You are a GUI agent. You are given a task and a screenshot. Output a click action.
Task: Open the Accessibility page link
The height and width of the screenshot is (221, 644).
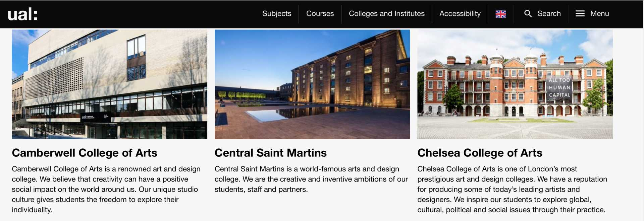[460, 14]
